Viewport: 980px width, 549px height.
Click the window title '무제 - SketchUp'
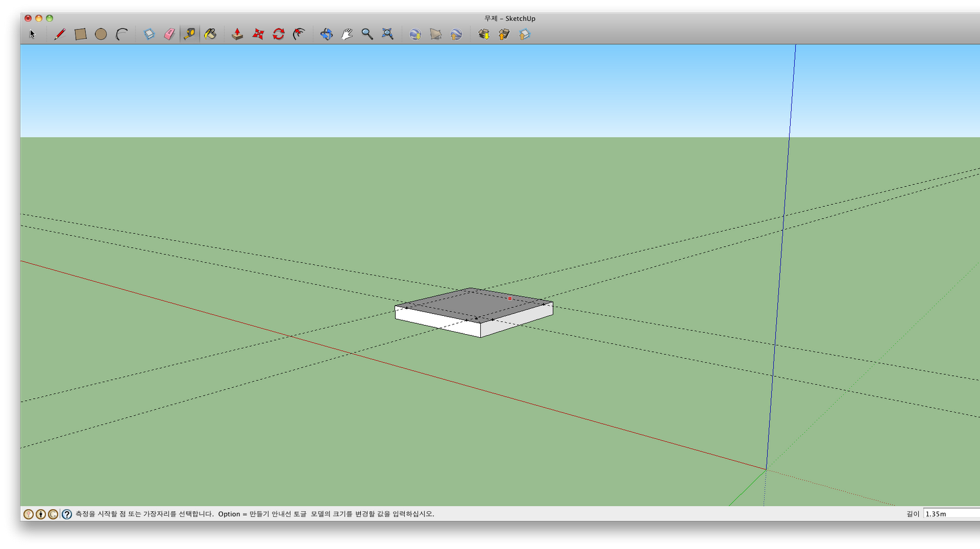[x=510, y=18]
